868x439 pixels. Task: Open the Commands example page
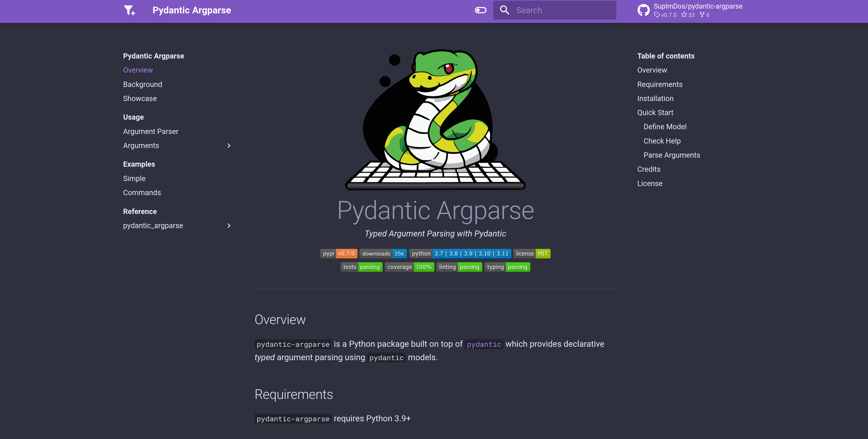pyautogui.click(x=142, y=193)
